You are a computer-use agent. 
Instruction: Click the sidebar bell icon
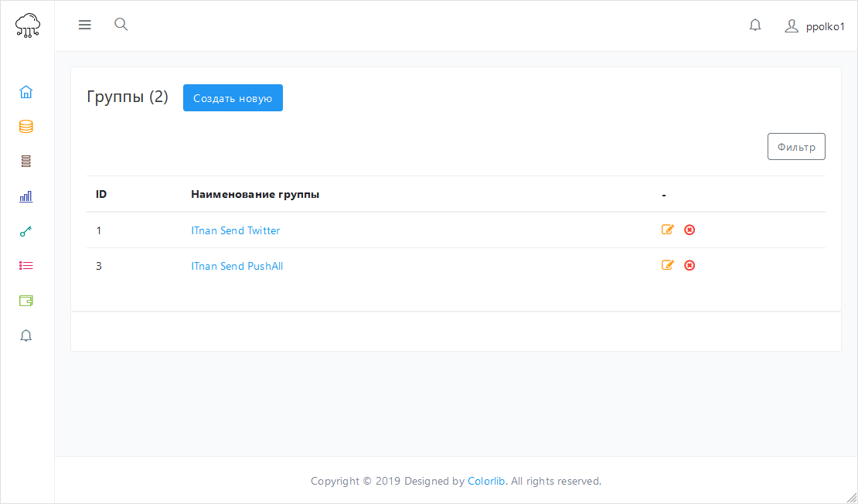(x=26, y=335)
